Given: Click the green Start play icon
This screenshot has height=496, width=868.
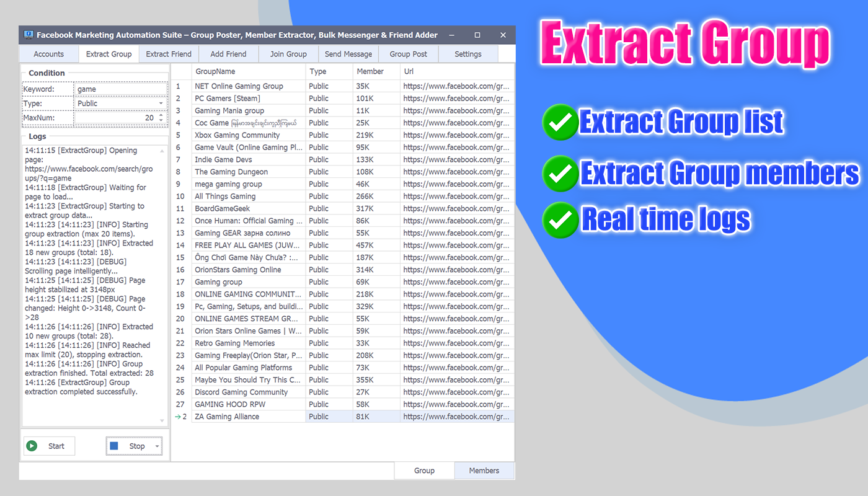Looking at the screenshot, I should (32, 446).
